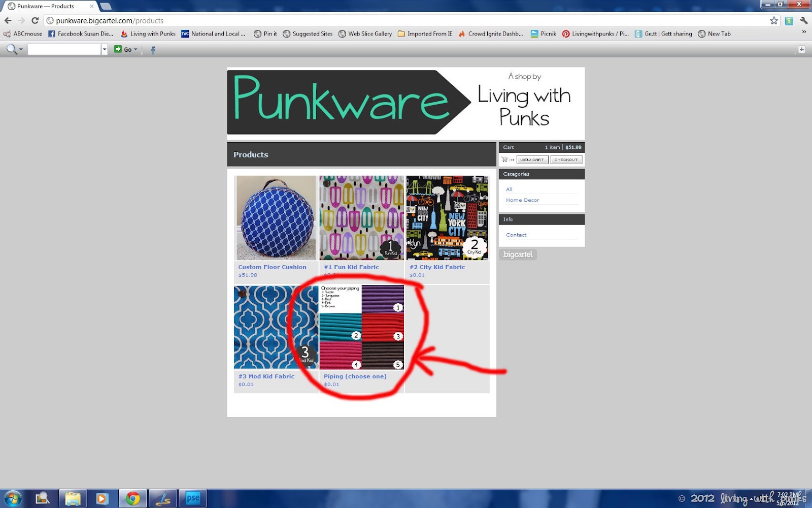The width and height of the screenshot is (812, 508).
Task: Click the address bar URL field
Action: (406, 21)
